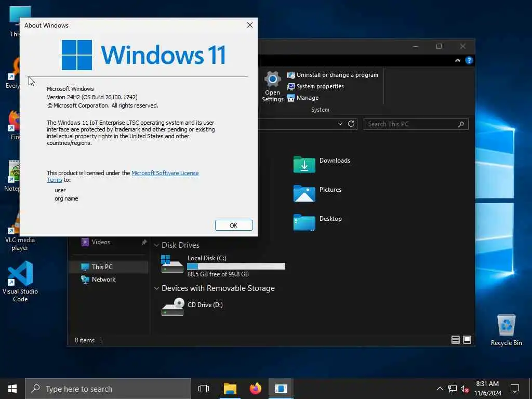Image resolution: width=532 pixels, height=399 pixels.
Task: Expand the address bar history dropdown
Action: (x=340, y=124)
